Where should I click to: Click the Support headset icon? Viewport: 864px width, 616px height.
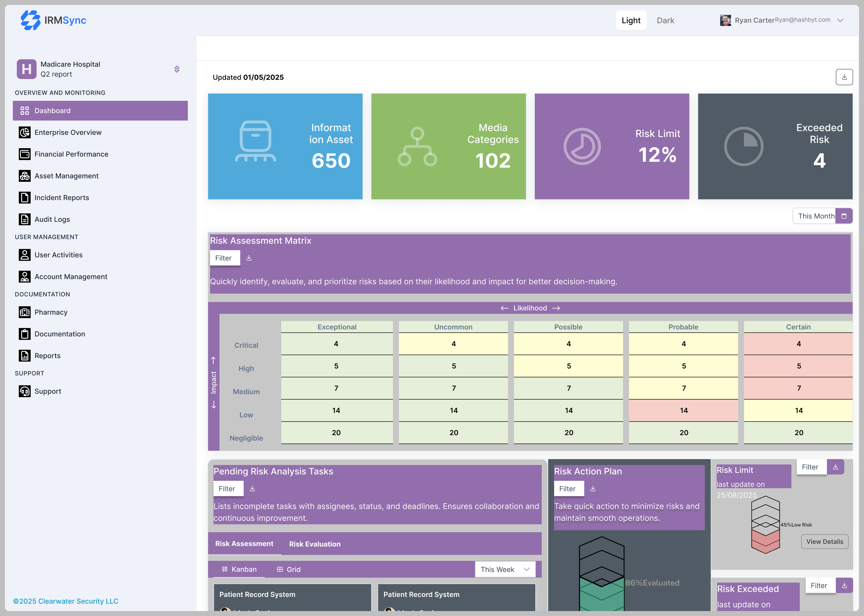[x=25, y=391]
